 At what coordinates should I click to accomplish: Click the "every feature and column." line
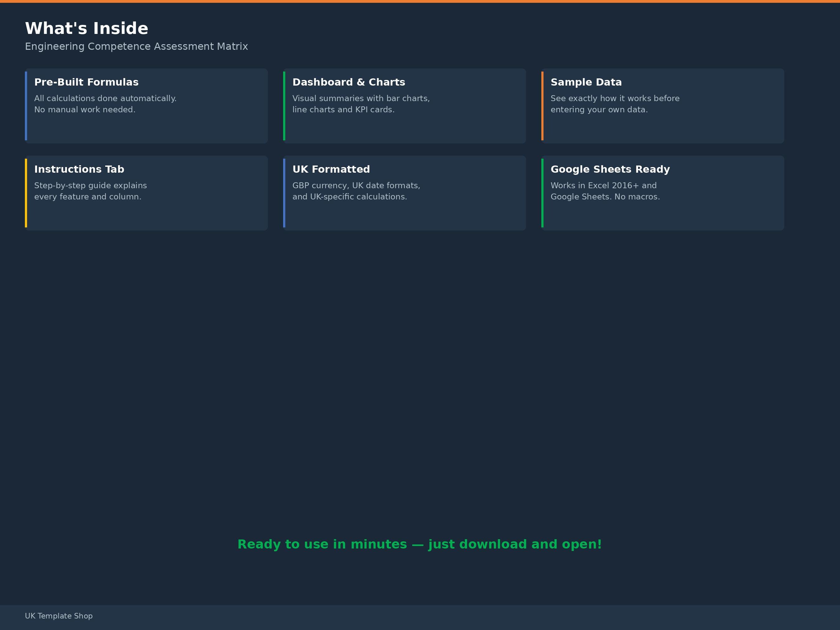click(88, 197)
